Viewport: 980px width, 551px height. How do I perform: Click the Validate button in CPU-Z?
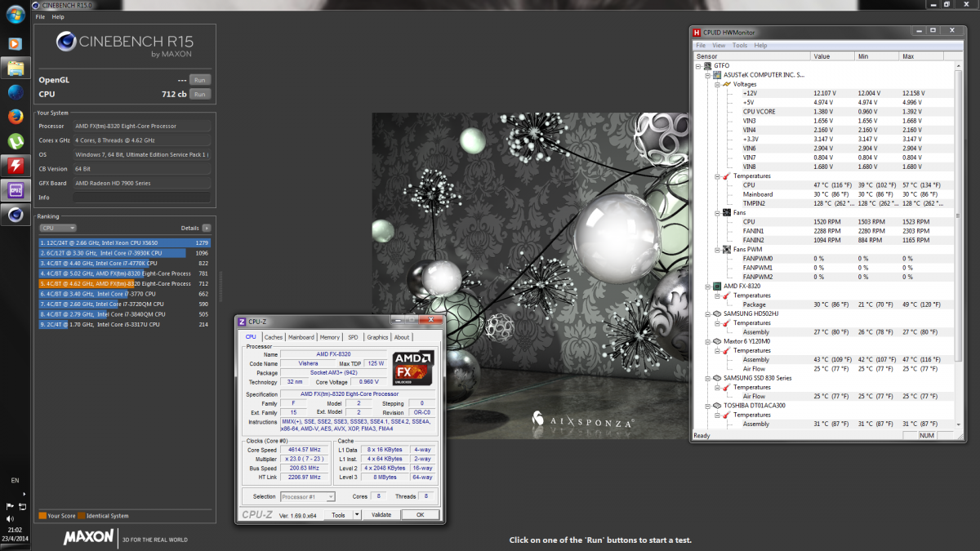tap(381, 515)
